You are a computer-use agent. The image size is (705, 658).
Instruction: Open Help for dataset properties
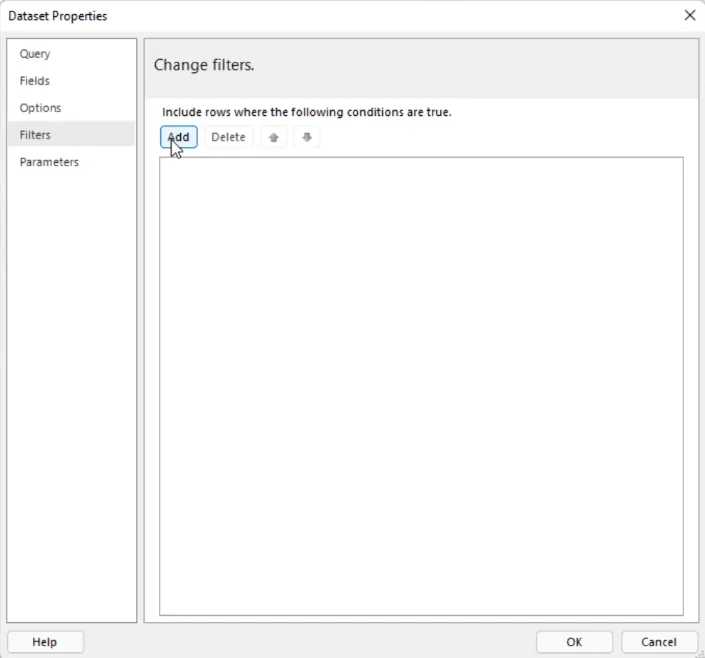45,642
